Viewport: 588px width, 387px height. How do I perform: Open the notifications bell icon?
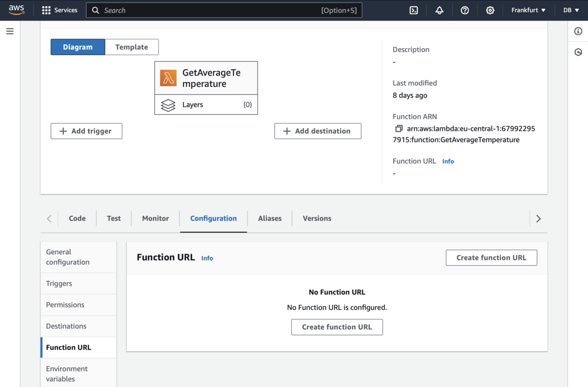pyautogui.click(x=439, y=10)
